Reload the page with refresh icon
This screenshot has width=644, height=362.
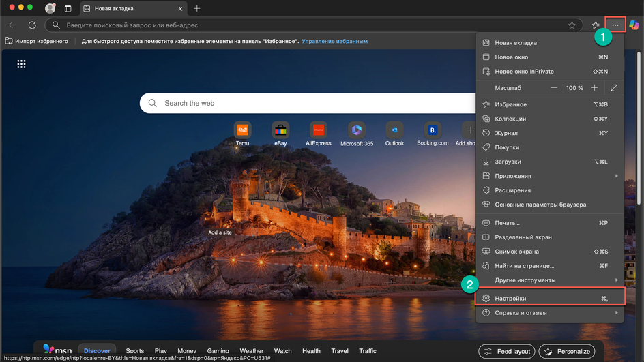click(32, 25)
